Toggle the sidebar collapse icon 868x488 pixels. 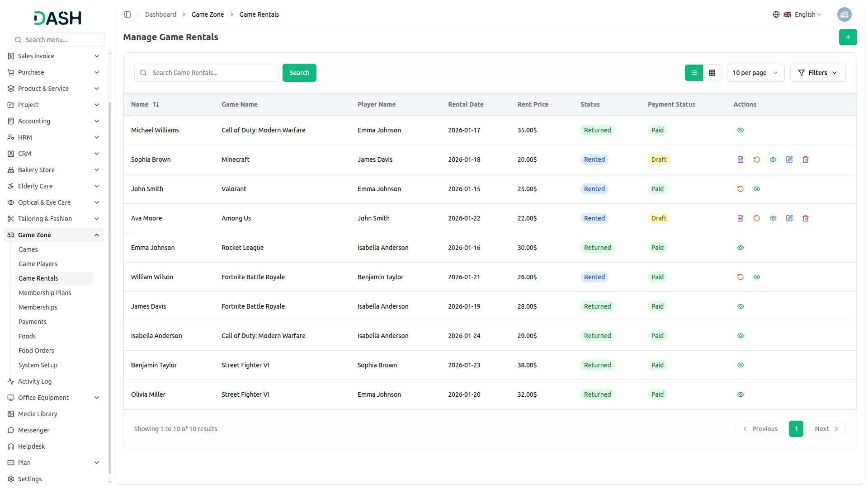click(127, 14)
